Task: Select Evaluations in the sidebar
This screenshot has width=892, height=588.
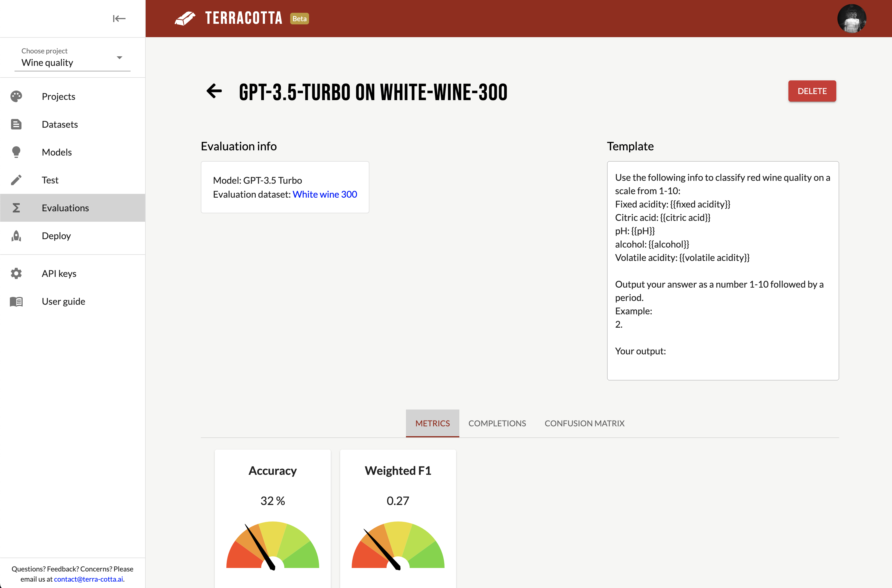Action: point(73,208)
